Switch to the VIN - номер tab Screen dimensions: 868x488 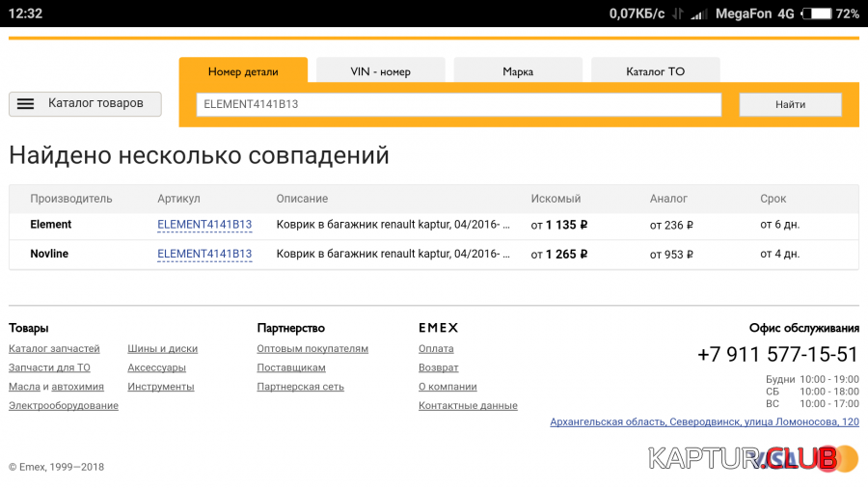click(x=380, y=71)
